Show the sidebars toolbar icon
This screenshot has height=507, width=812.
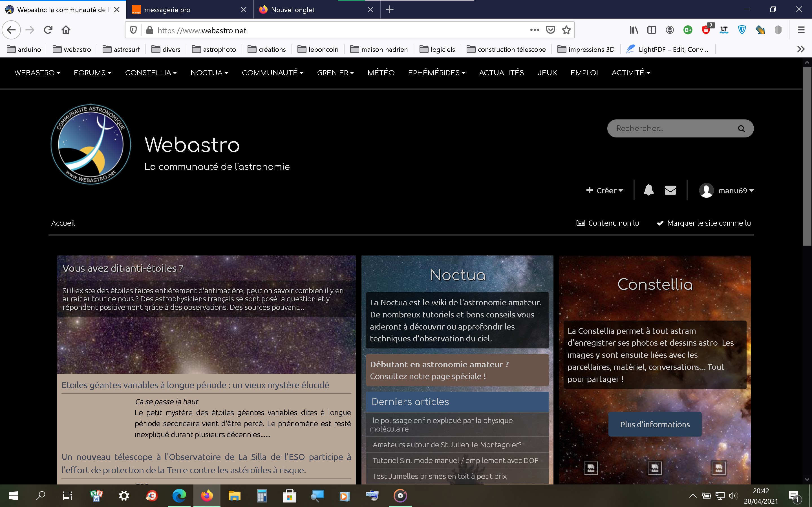[x=651, y=30]
